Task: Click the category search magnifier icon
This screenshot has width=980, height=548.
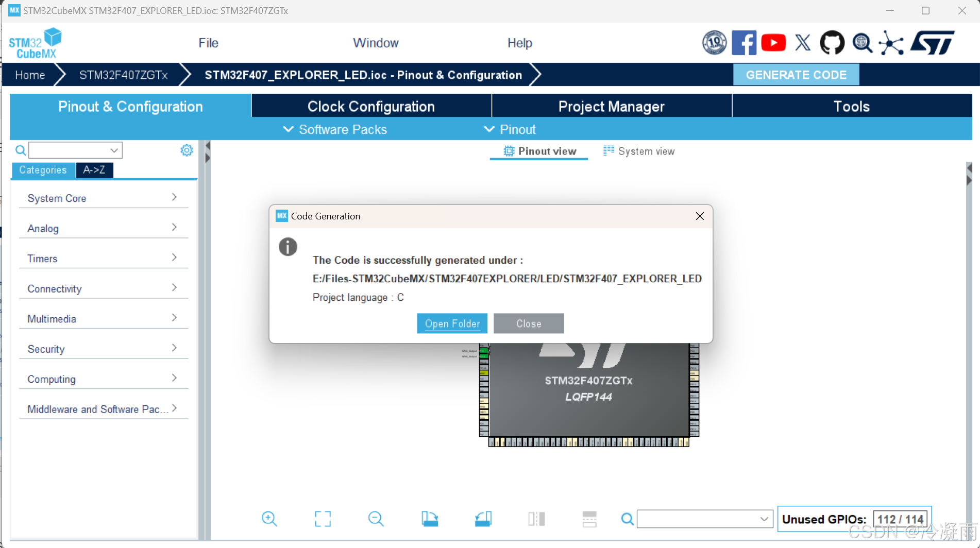Action: (x=21, y=150)
